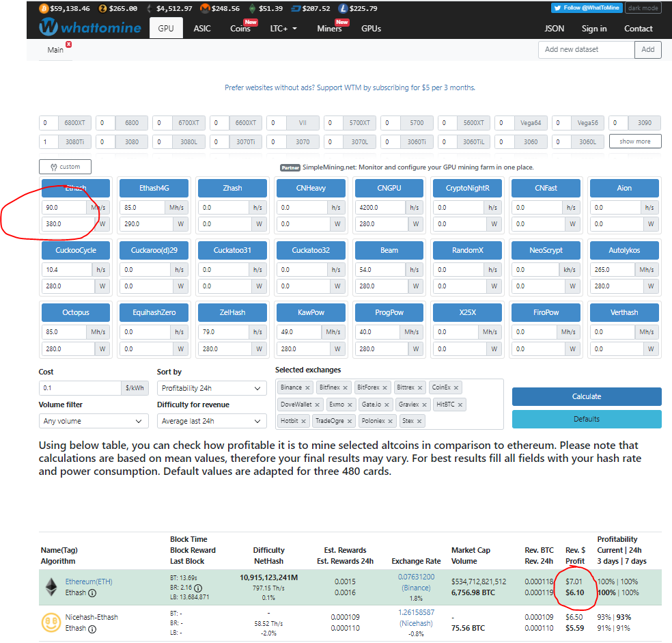Click the Ethash power field showing 380.0
Viewport: 672px width, 643px height.
pyautogui.click(x=68, y=224)
